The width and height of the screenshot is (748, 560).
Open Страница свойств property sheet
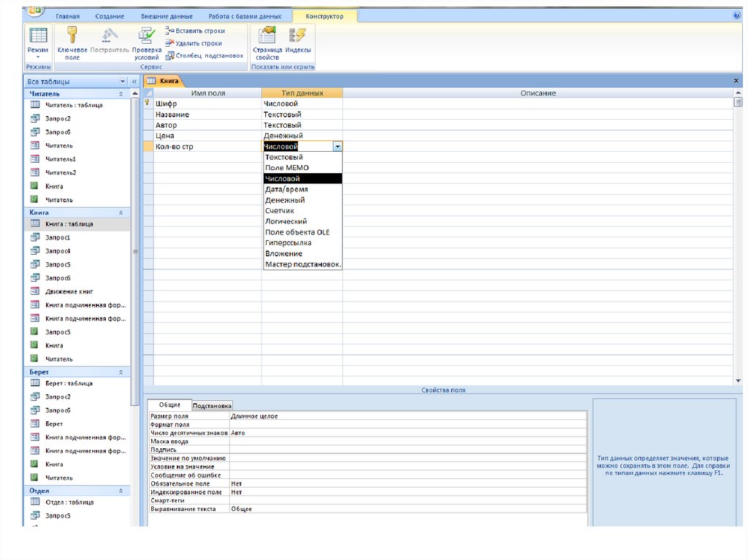click(267, 35)
